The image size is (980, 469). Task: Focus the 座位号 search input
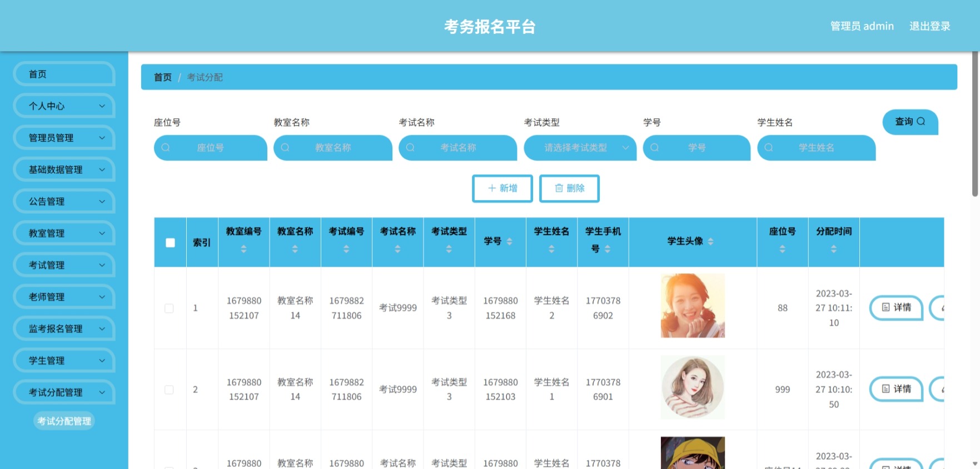pos(210,148)
